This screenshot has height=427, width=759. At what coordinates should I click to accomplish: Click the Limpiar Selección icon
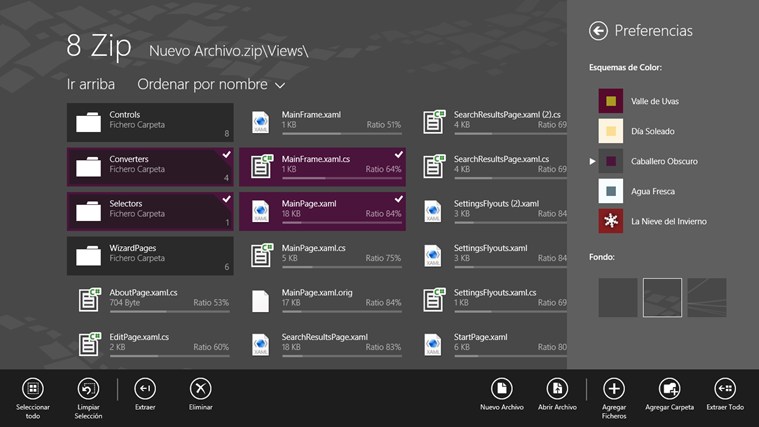point(88,389)
